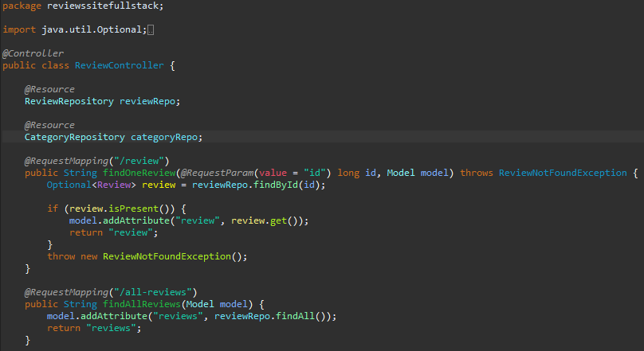Select the @Controller annotation

pyautogui.click(x=33, y=53)
